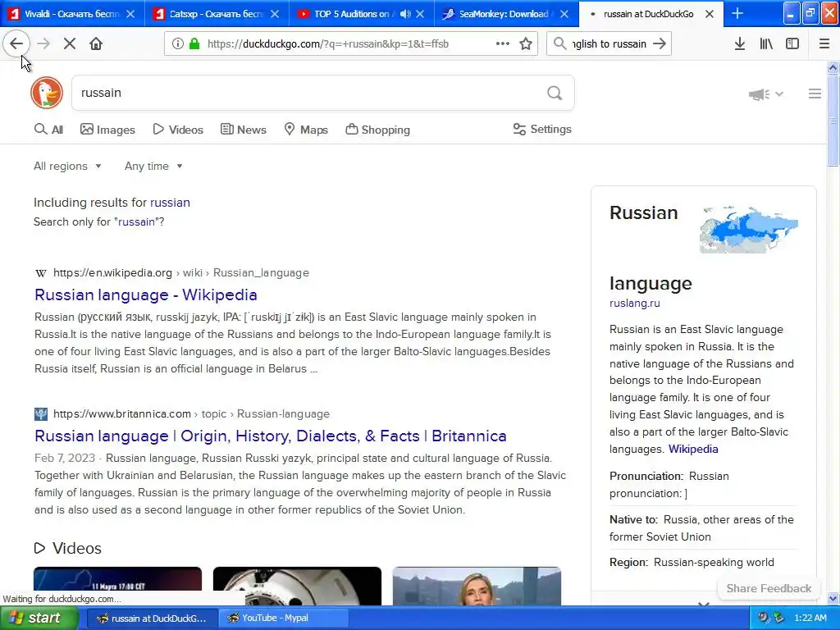
Task: Select the All search category
Action: pos(48,130)
